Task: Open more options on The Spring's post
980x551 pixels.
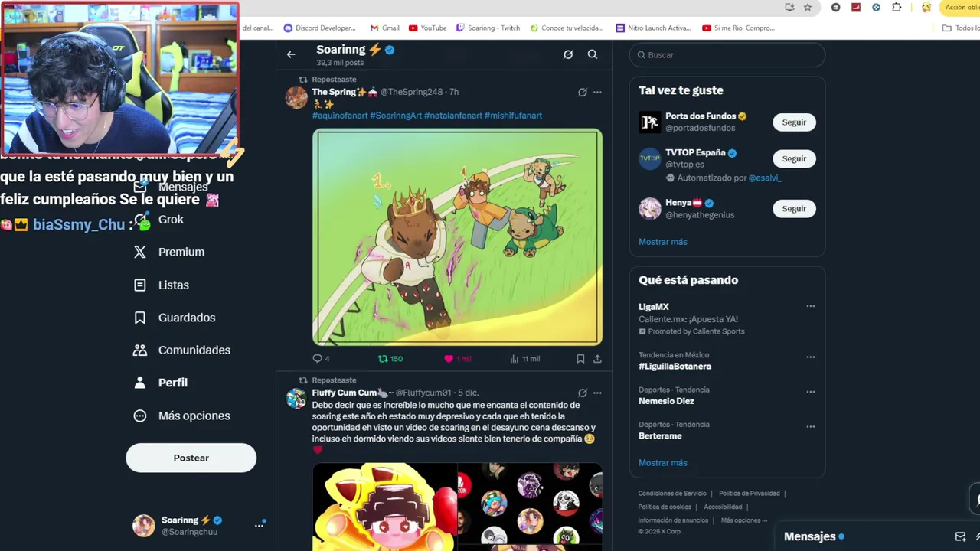Action: pos(597,93)
